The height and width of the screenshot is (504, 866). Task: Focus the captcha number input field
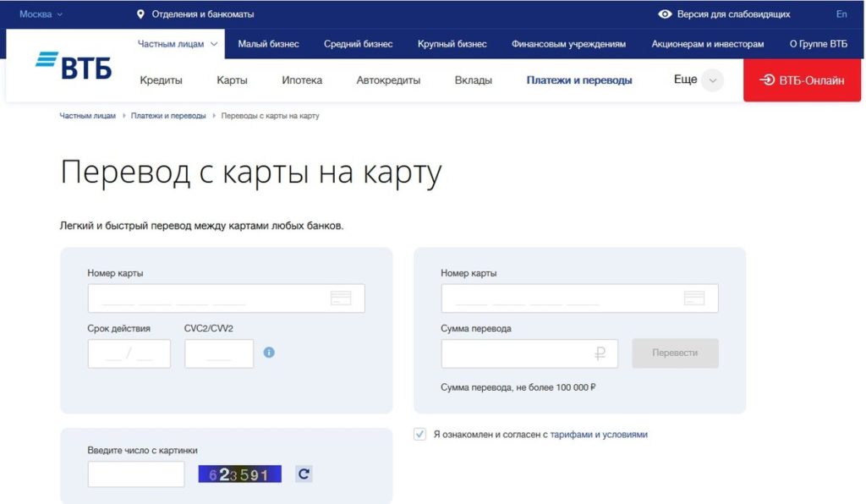pyautogui.click(x=136, y=474)
